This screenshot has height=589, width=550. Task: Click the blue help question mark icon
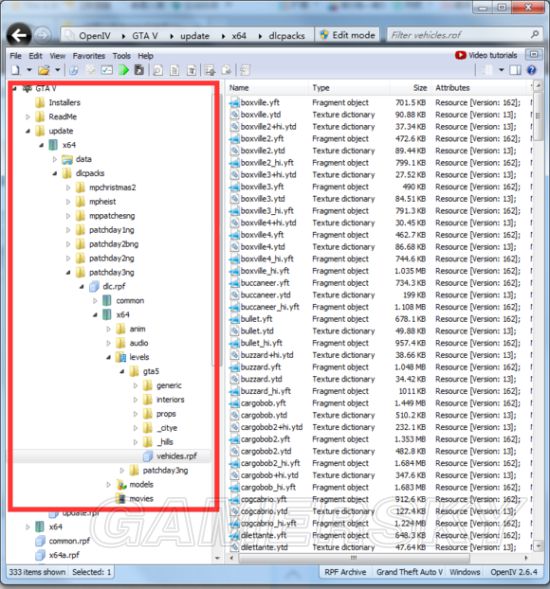(x=532, y=70)
